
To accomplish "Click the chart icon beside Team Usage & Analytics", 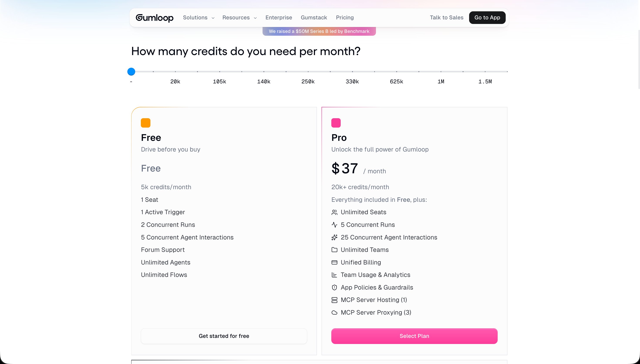I will (x=334, y=275).
